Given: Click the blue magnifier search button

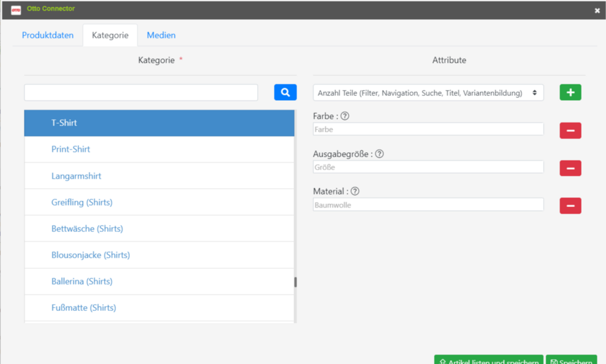Looking at the screenshot, I should click(x=285, y=92).
